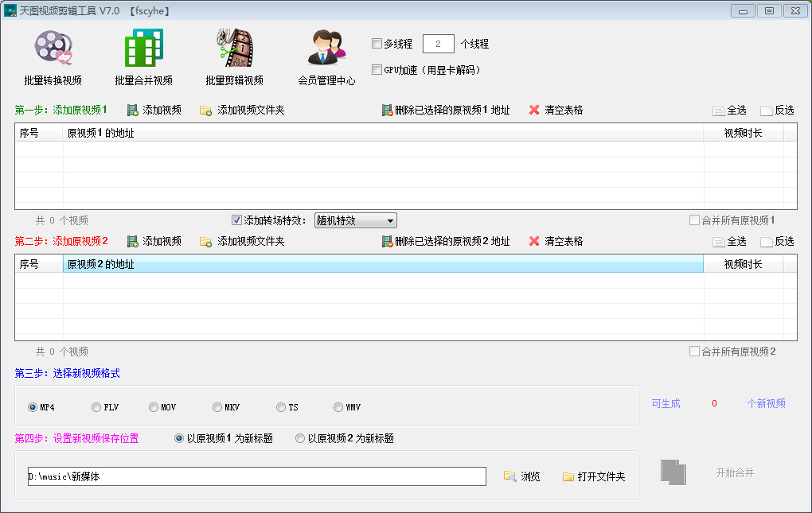
Task: Click the 添加视频文件夹 icon in step two
Action: 205,241
